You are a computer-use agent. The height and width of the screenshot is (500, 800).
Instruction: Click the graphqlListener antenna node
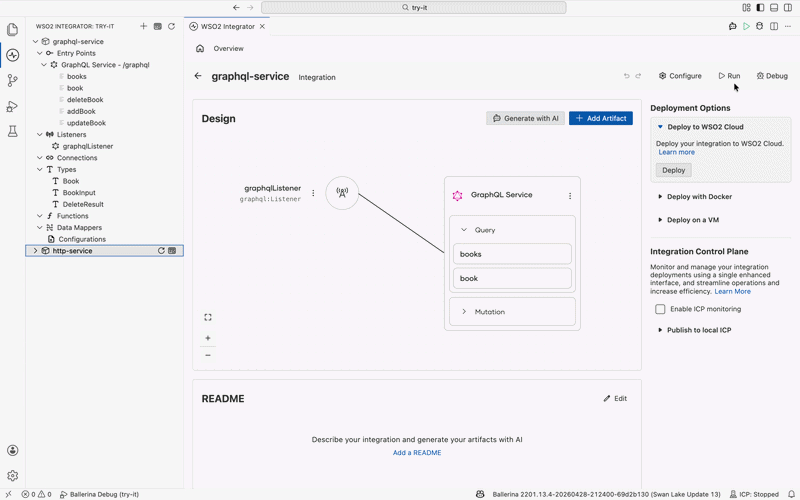point(342,193)
